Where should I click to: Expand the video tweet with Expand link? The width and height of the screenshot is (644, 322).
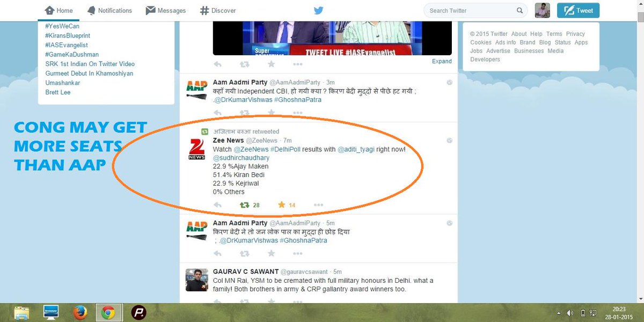(x=442, y=61)
